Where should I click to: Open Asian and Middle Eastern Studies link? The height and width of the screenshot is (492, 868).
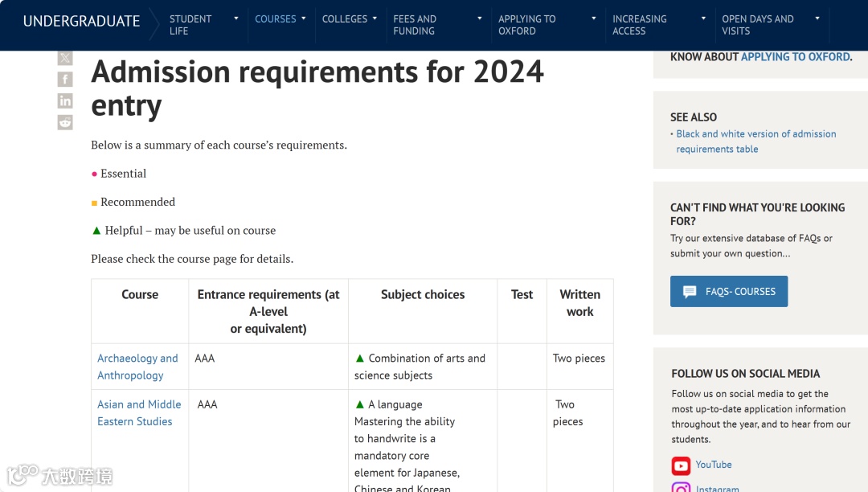coord(139,412)
